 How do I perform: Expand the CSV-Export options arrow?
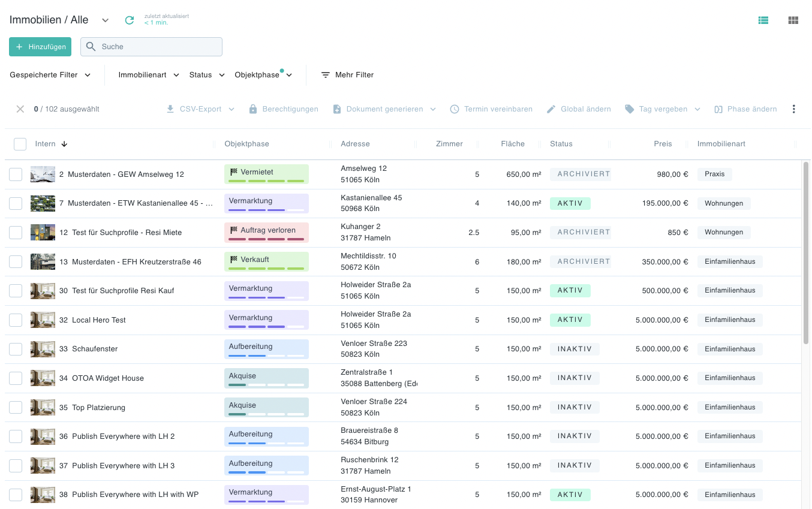[231, 109]
